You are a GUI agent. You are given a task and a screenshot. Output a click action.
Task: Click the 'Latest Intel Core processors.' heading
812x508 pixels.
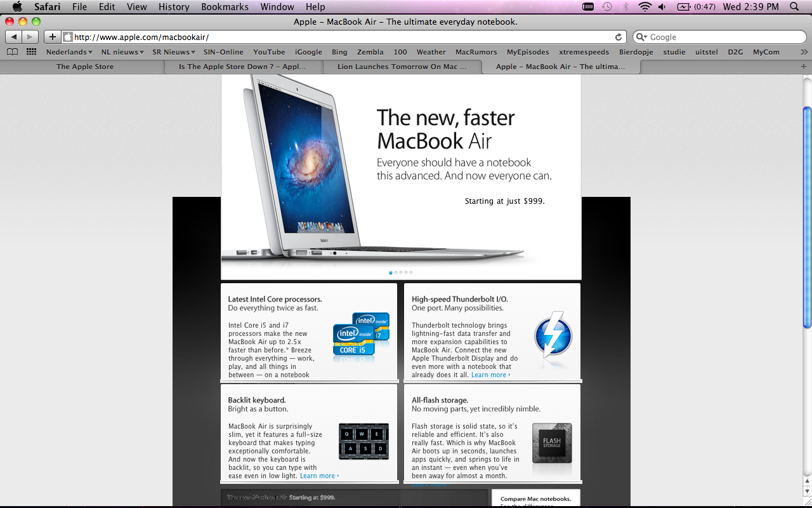click(x=275, y=299)
